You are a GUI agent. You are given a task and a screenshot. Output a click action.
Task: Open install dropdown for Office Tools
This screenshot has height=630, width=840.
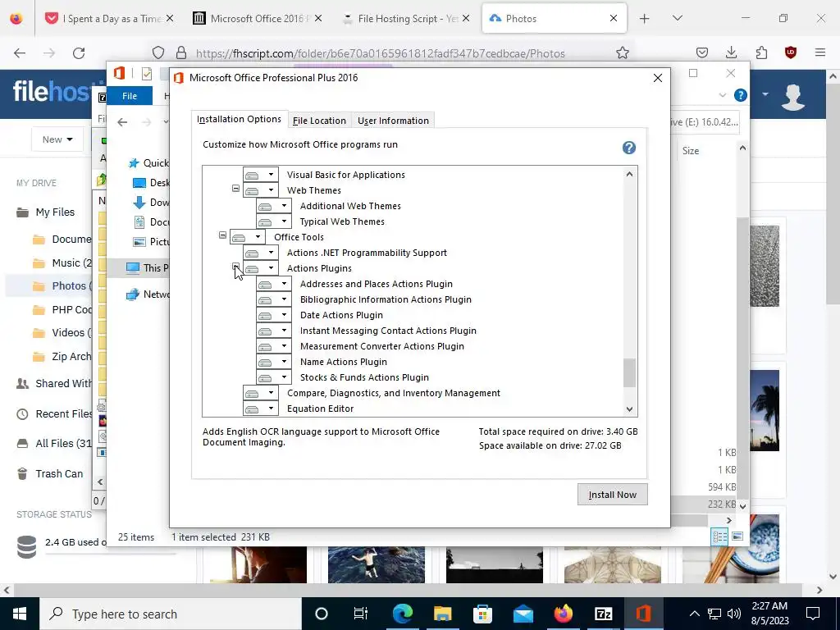[x=248, y=237]
